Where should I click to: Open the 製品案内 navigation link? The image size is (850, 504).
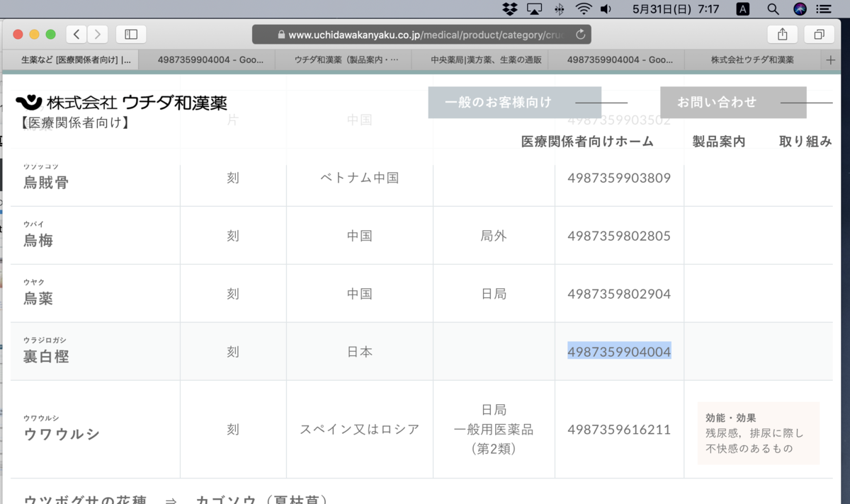tap(719, 141)
